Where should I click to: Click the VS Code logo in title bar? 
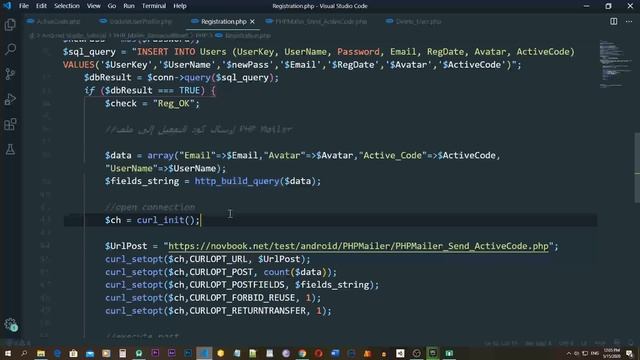(7, 6)
